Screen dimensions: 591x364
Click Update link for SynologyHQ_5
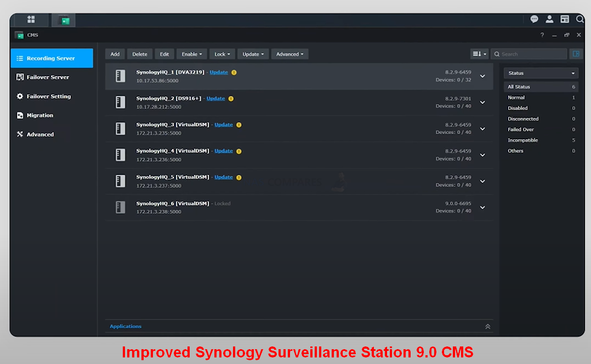pyautogui.click(x=224, y=177)
